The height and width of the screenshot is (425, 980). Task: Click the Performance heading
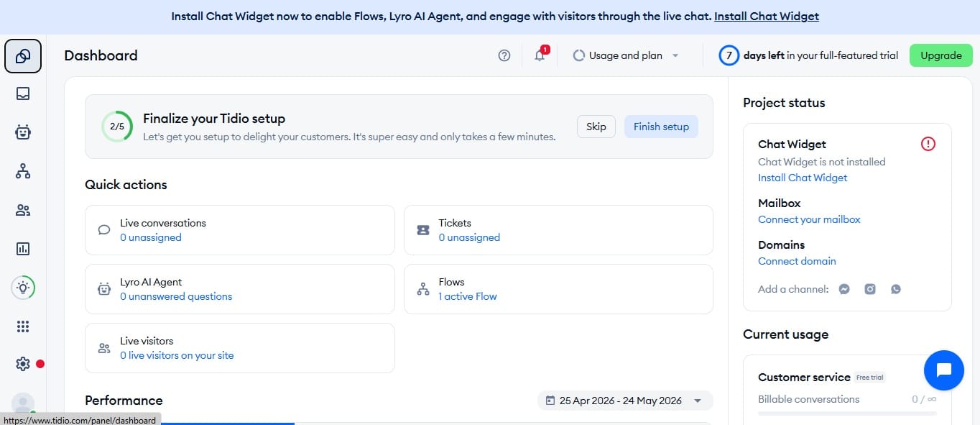(124, 401)
